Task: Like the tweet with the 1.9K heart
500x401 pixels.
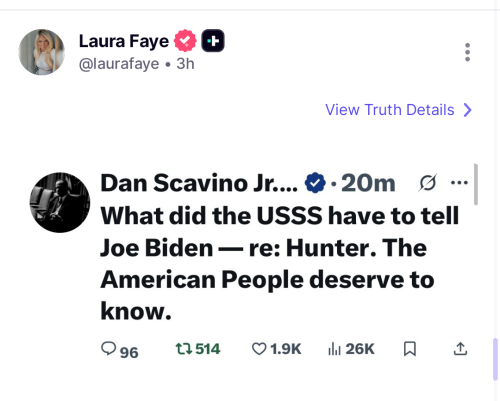Action: click(276, 349)
